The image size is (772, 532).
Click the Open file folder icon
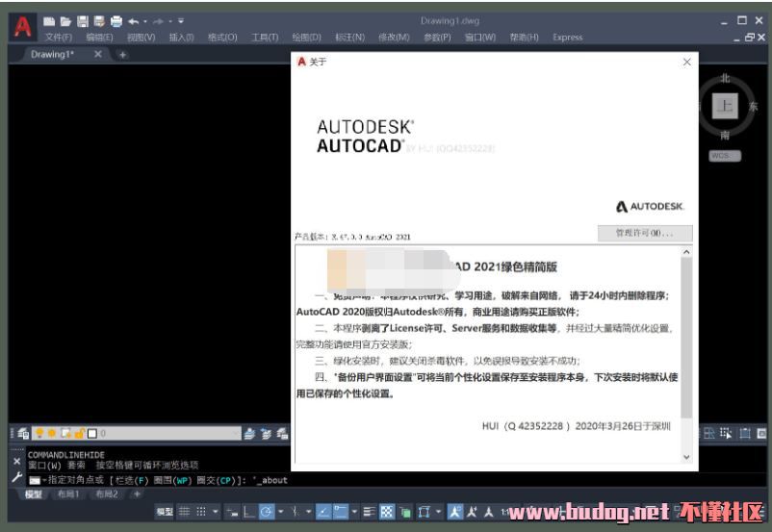66,21
